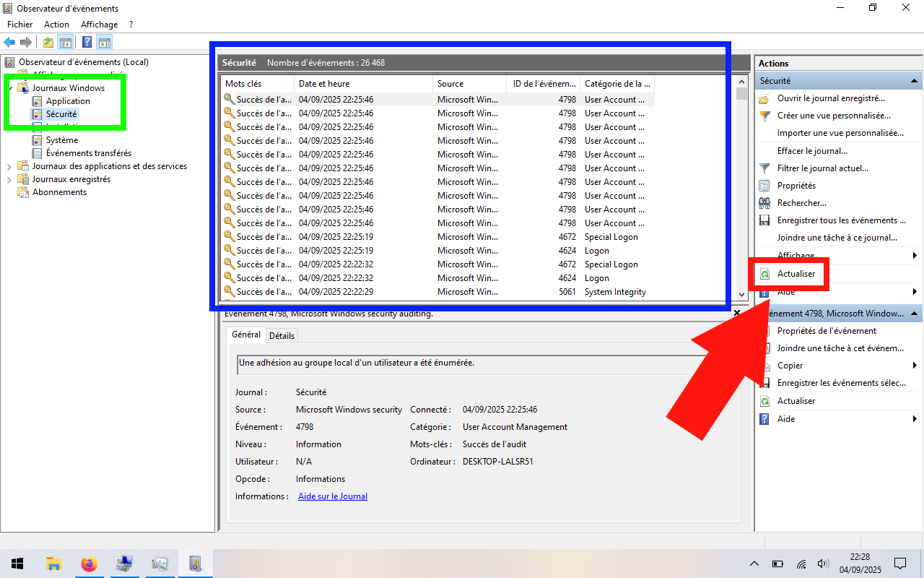The image size is (924, 578).
Task: Click the binoculars icon beside Rechercher
Action: tap(764, 203)
